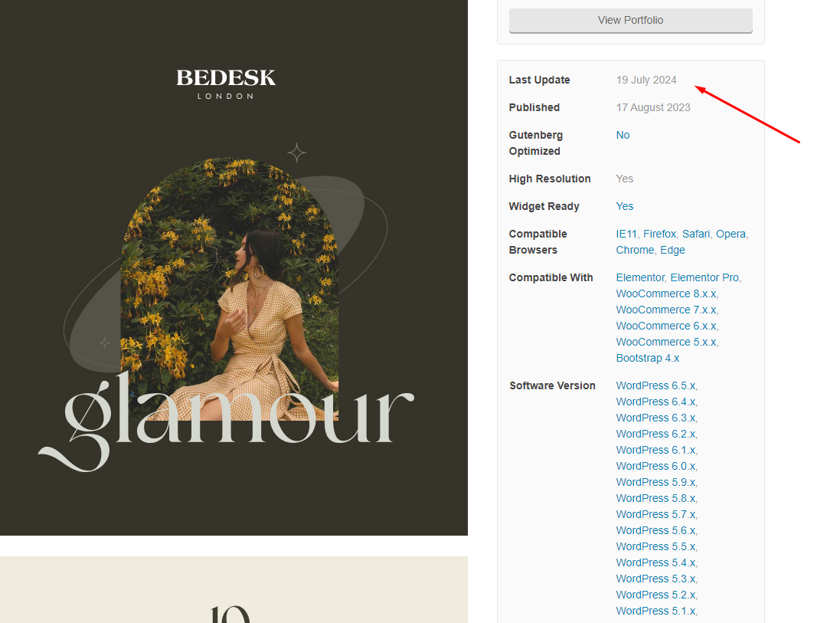The height and width of the screenshot is (623, 840).
Task: Click the 'Gutenberg Optimized' label
Action: [536, 143]
